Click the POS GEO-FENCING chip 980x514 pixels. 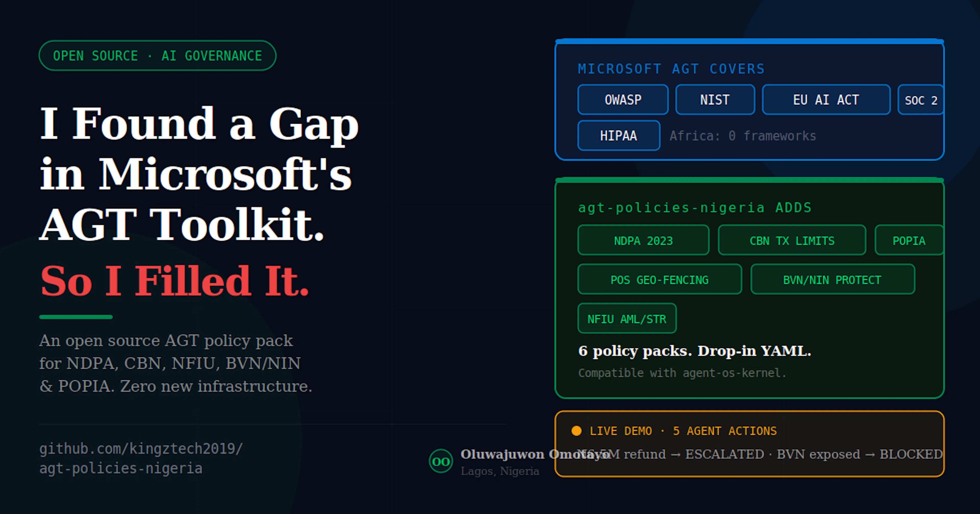[660, 279]
